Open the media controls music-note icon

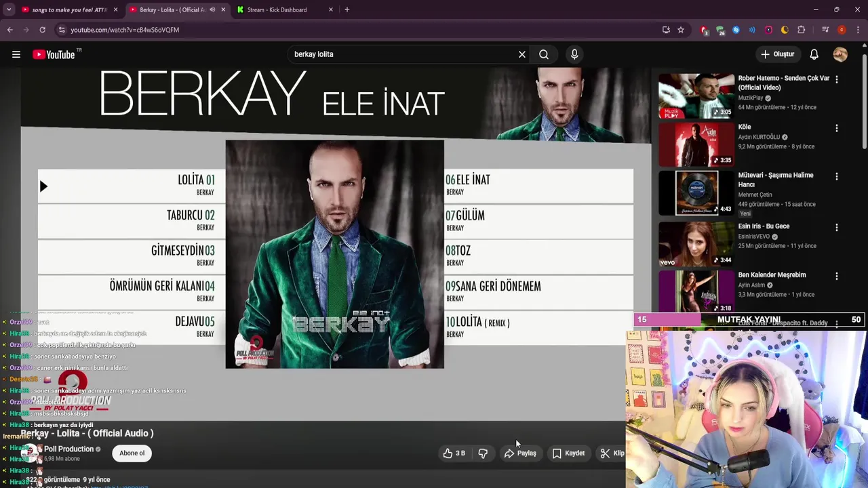click(x=825, y=30)
